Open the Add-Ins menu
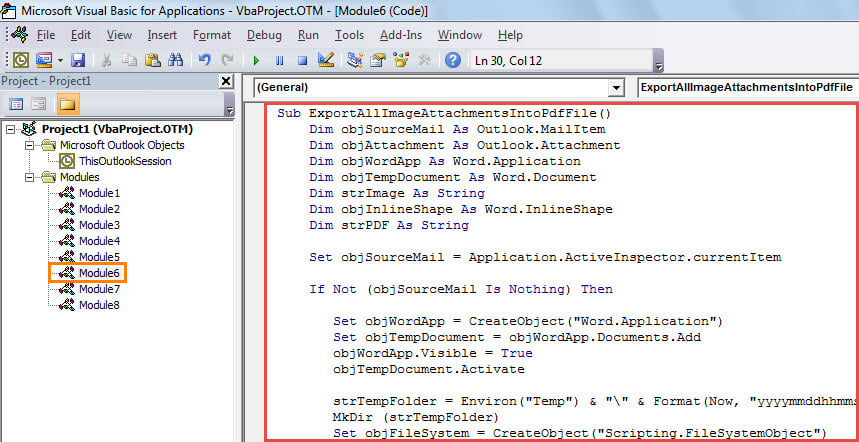 click(399, 35)
